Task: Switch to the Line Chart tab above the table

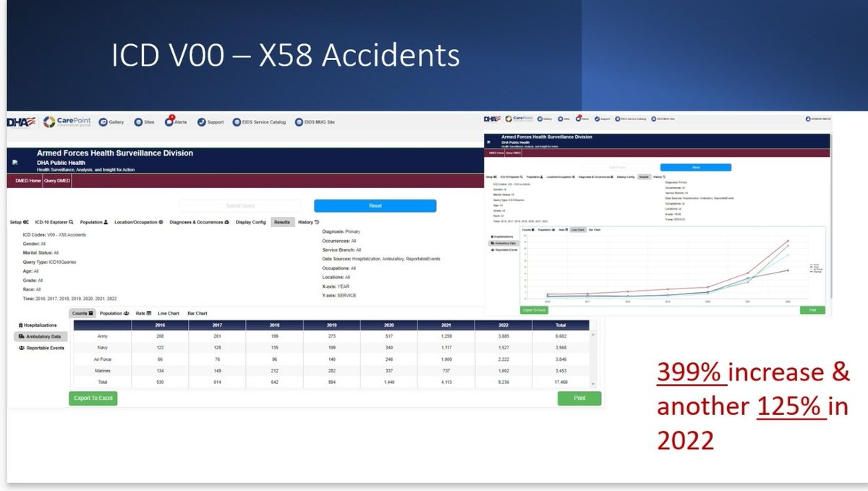Action: tap(168, 313)
